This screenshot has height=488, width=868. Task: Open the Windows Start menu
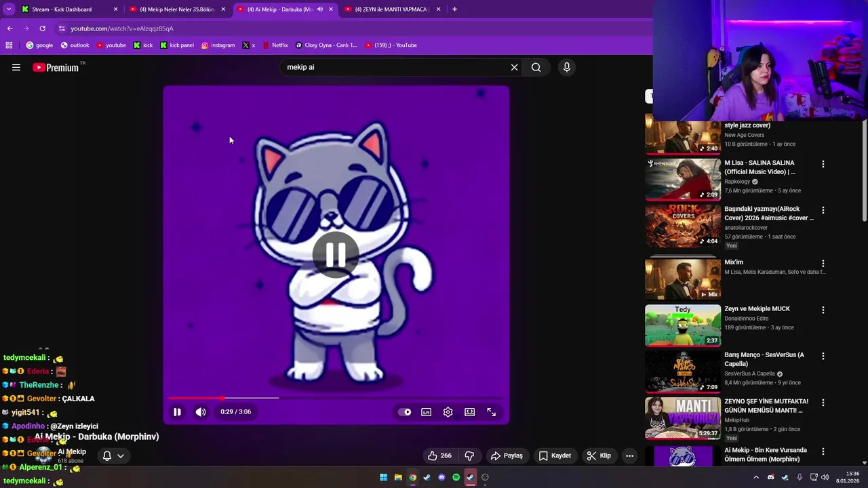click(x=383, y=477)
